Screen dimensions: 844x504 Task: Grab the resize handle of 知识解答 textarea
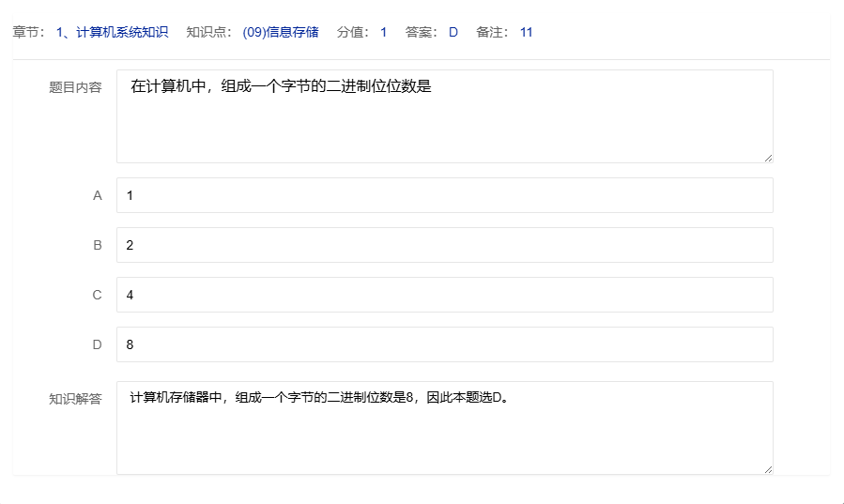[768, 469]
